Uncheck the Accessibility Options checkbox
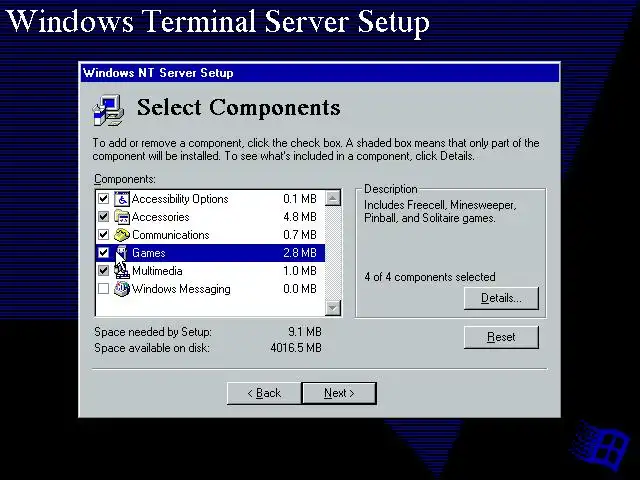This screenshot has height=480, width=640. (x=103, y=199)
